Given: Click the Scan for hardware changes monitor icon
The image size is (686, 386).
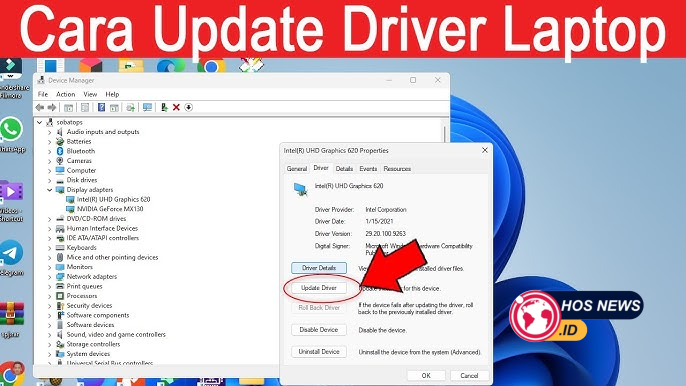Looking at the screenshot, I should pyautogui.click(x=147, y=107).
